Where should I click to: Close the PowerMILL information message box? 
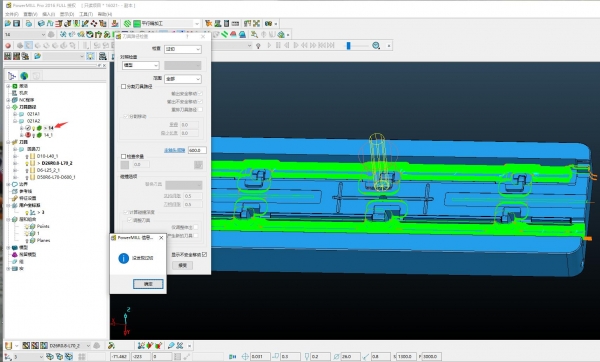[x=161, y=238]
